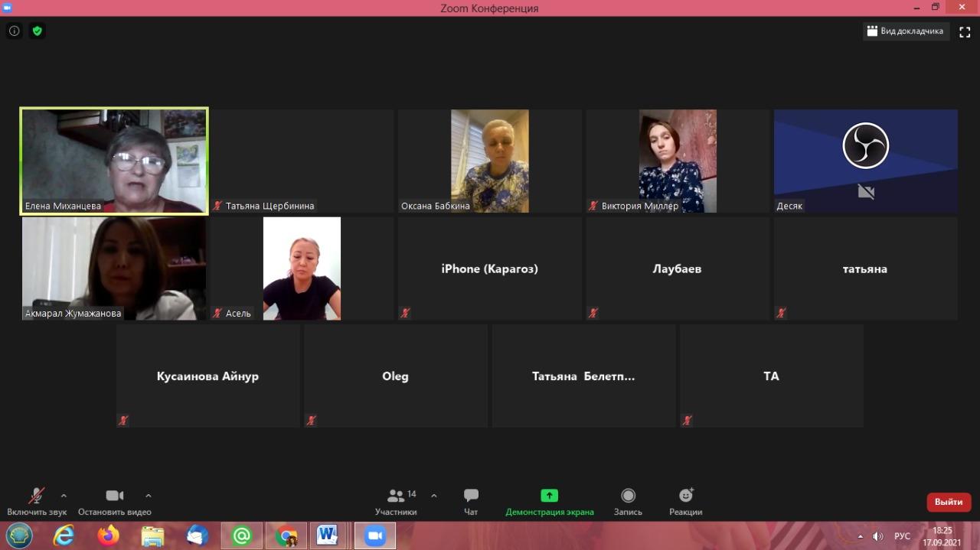Select Oleg participant tile
Viewport: 980px width, 550px height.
tap(395, 376)
